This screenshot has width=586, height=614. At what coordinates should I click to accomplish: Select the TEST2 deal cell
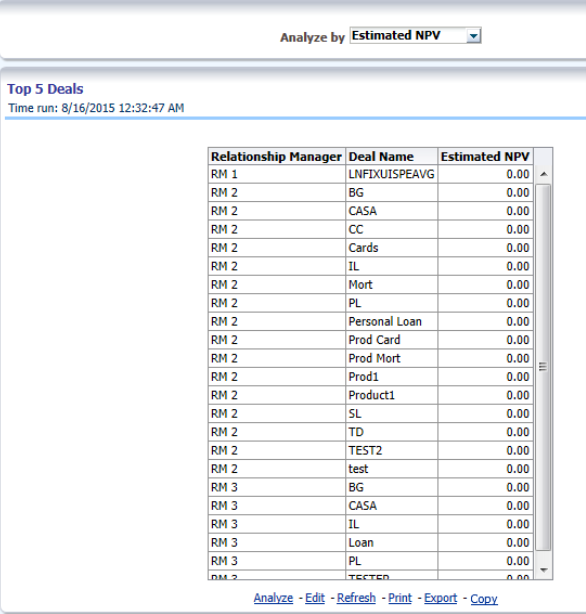(391, 450)
